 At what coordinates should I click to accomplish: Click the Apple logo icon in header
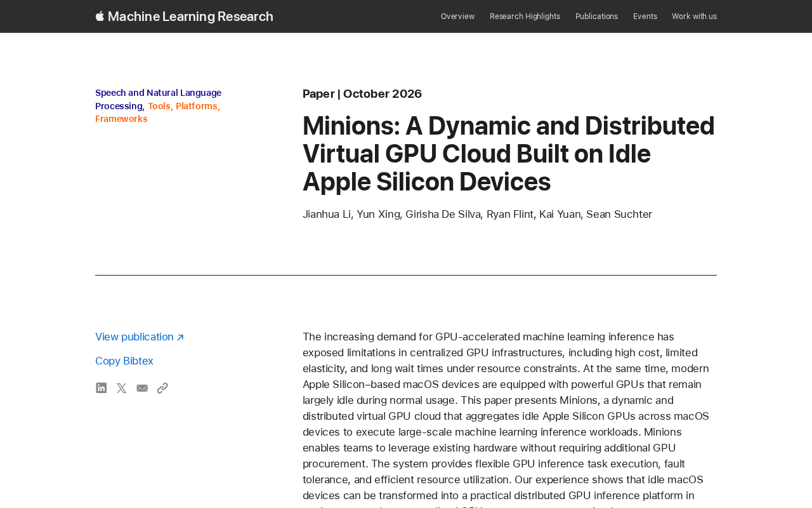click(x=100, y=16)
